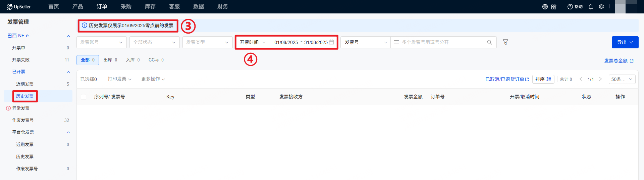Image resolution: width=644 pixels, height=180 pixels.
Task: Open the 发票账号 dropdown
Action: (101, 42)
